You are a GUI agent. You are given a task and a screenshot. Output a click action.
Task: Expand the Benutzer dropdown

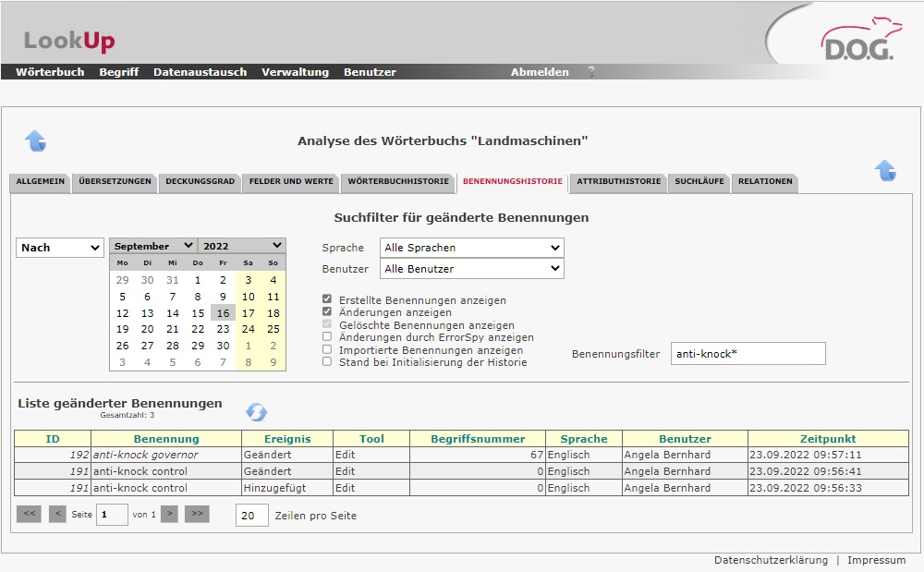pos(471,269)
